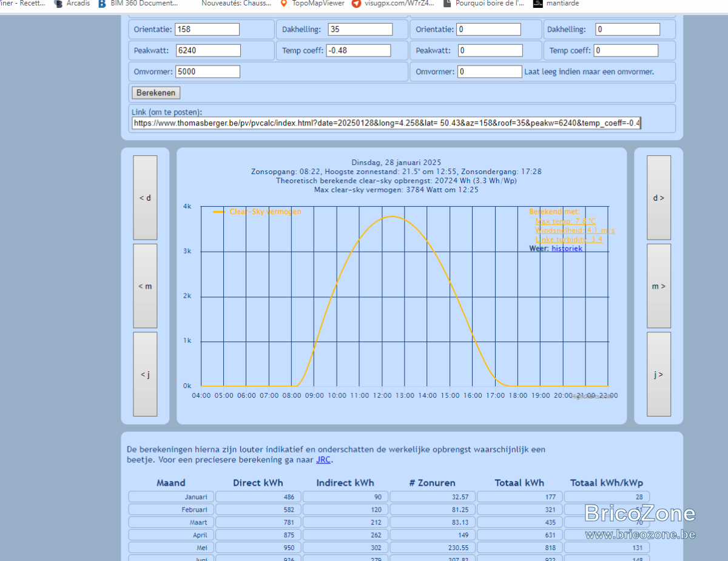Viewport: 728px width, 561px height.
Task: Advance one year with j >
Action: click(x=659, y=374)
